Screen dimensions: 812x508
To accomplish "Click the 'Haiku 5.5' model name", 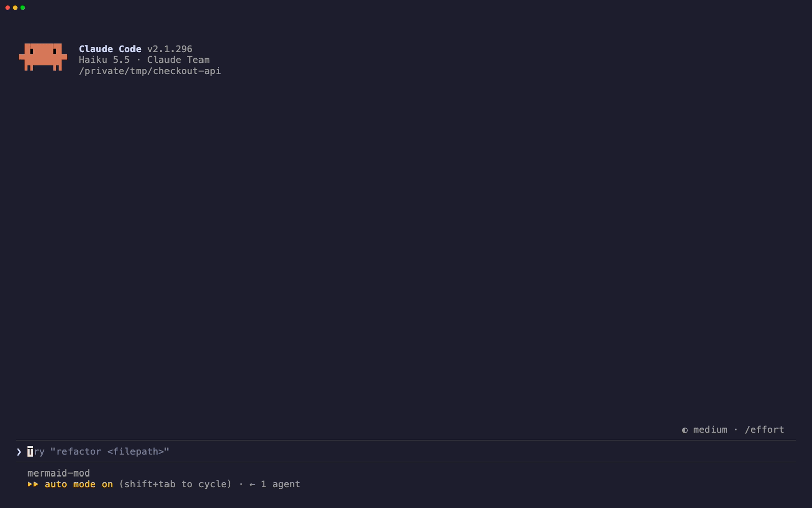I will point(104,60).
